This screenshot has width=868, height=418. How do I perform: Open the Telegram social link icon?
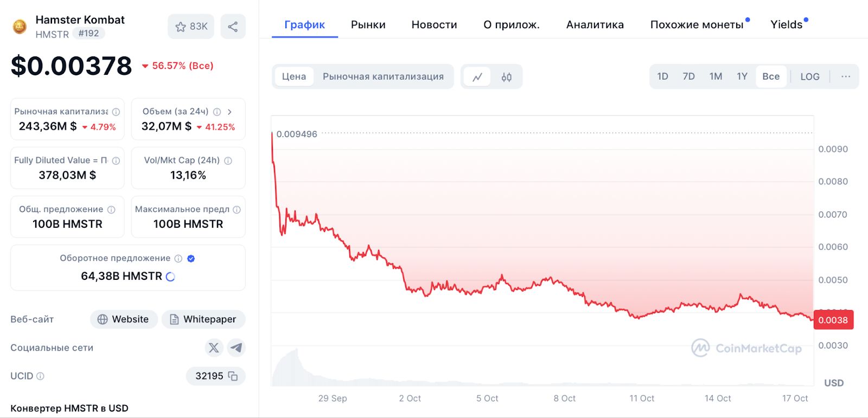coord(237,348)
